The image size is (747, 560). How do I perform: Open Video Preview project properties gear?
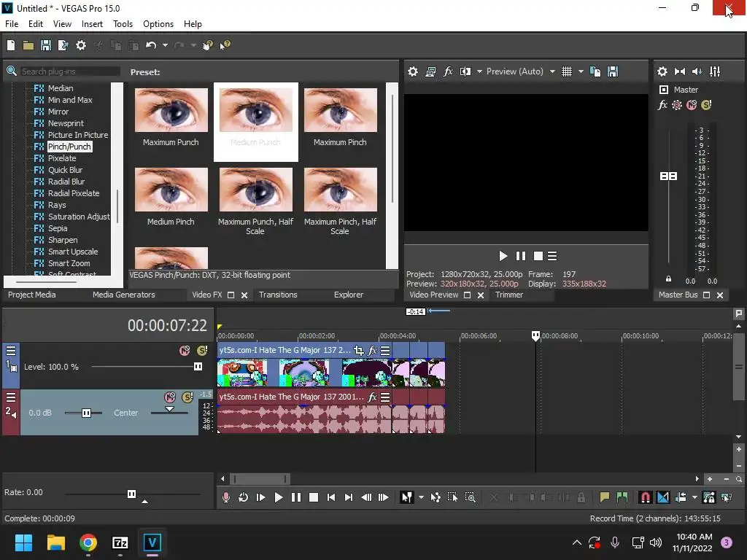click(x=413, y=71)
